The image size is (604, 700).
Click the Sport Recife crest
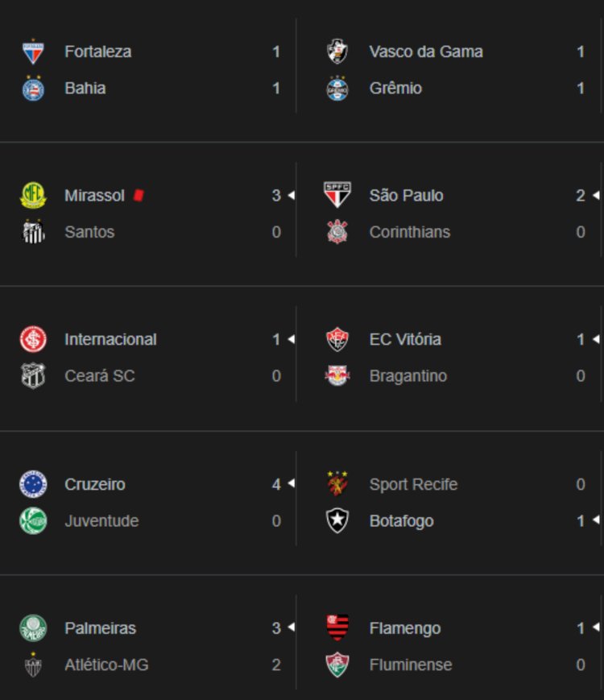coord(337,484)
